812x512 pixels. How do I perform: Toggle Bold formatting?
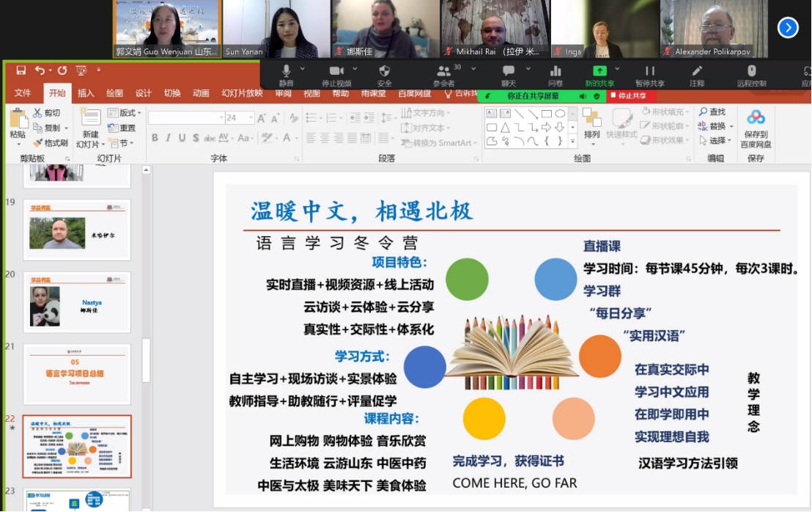(155, 137)
